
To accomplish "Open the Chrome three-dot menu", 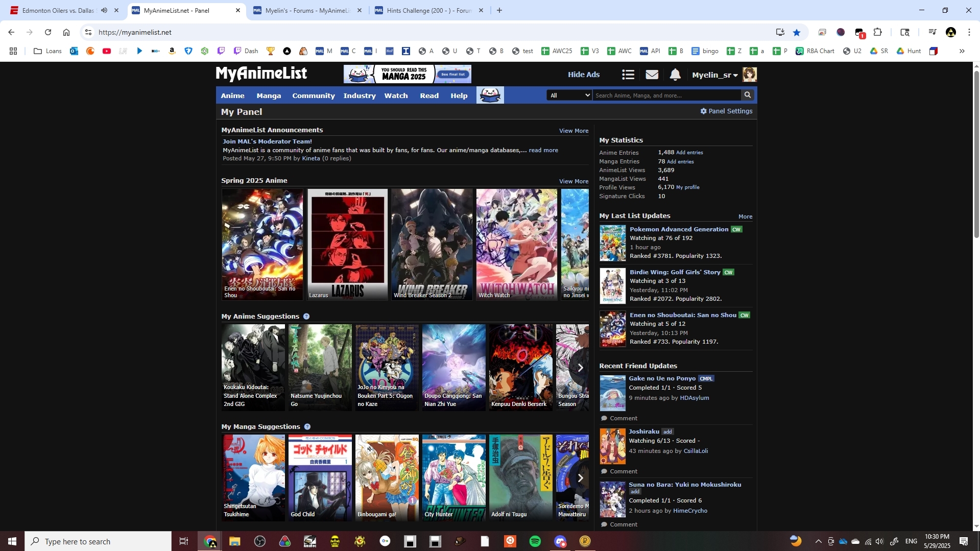I will click(x=969, y=32).
